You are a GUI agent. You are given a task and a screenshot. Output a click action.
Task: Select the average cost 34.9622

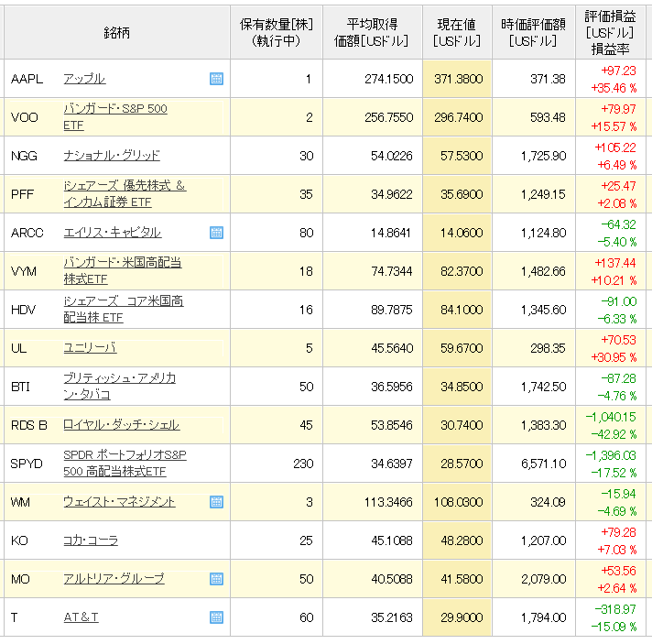[392, 194]
